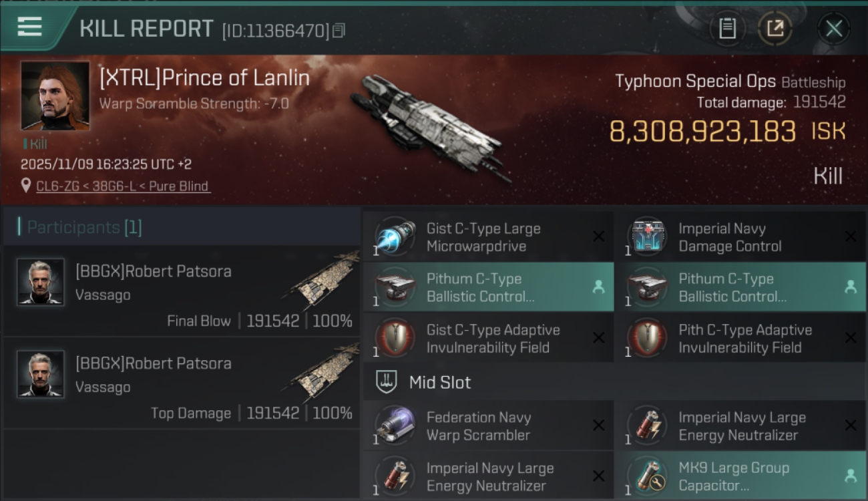Select the Gist C-Type Large Microwarpdrive icon
Viewport: 868px width, 501px height.
395,237
